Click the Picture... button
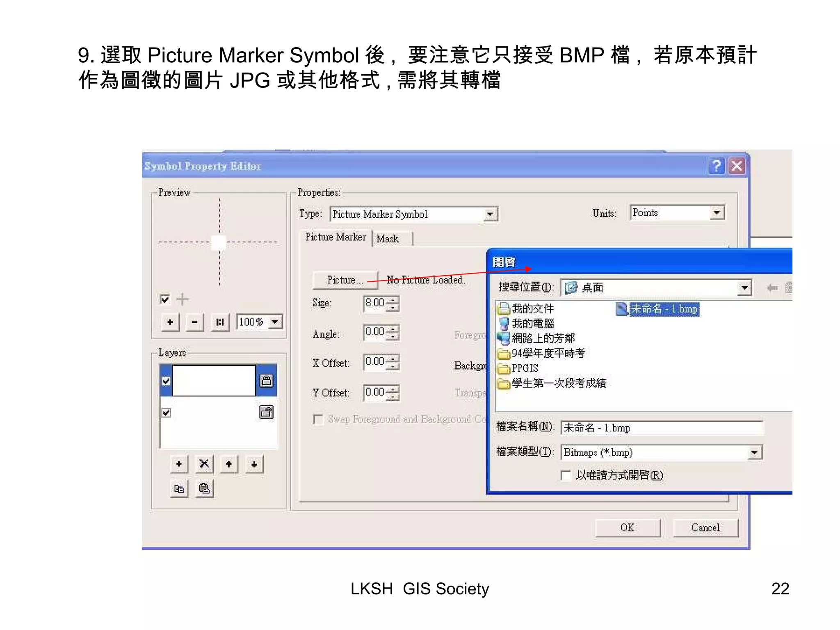 [x=345, y=280]
